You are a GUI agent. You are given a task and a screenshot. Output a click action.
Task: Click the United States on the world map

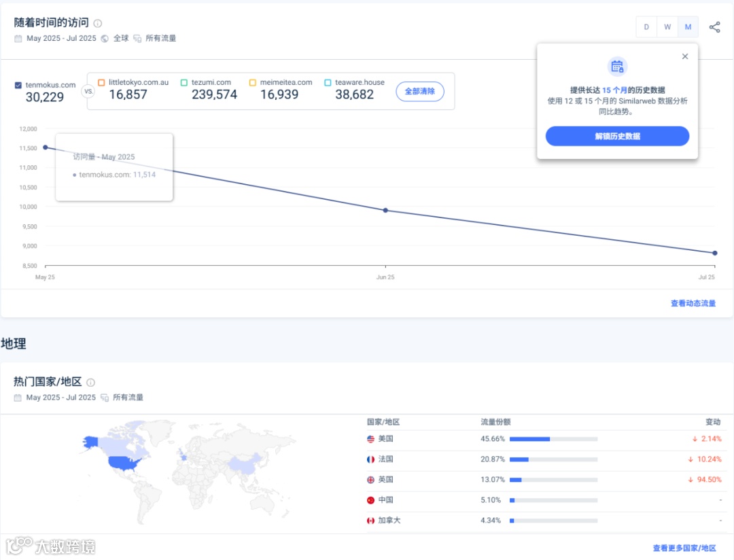[124, 463]
